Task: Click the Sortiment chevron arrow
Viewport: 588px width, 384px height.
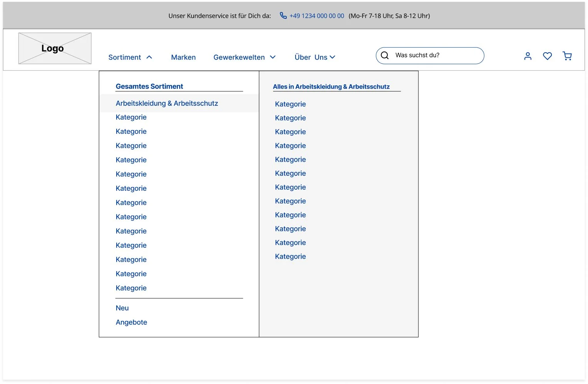Action: [x=149, y=57]
